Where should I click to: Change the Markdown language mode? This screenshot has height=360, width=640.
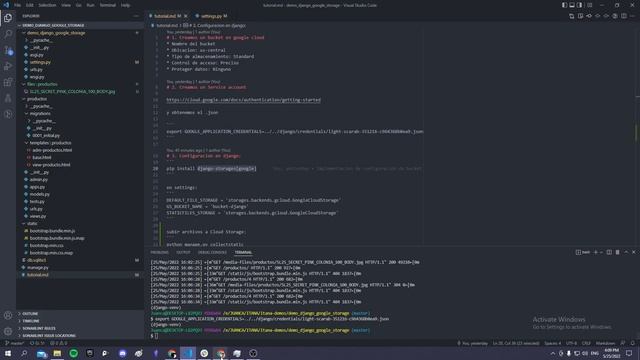[x=605, y=343]
